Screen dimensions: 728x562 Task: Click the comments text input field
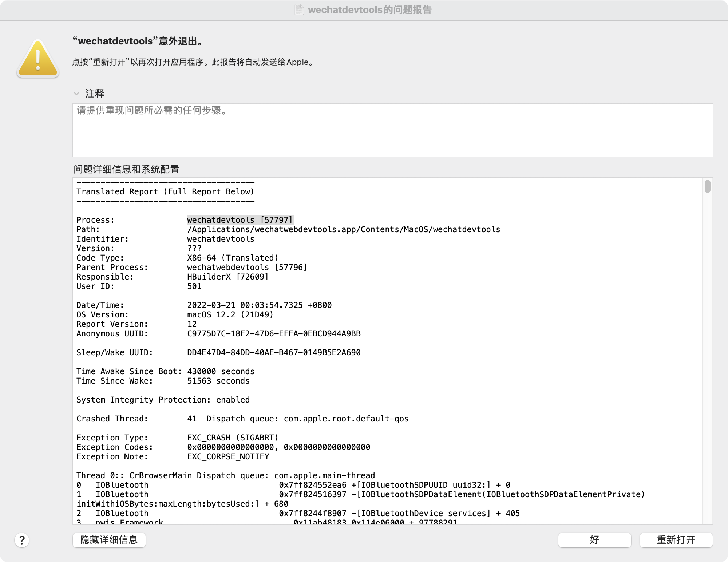click(x=392, y=130)
